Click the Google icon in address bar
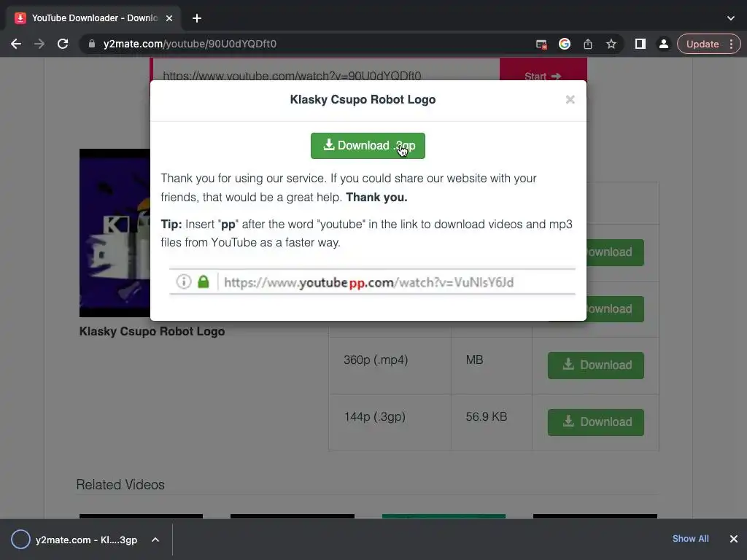Screen dimensions: 747x560 (565, 44)
